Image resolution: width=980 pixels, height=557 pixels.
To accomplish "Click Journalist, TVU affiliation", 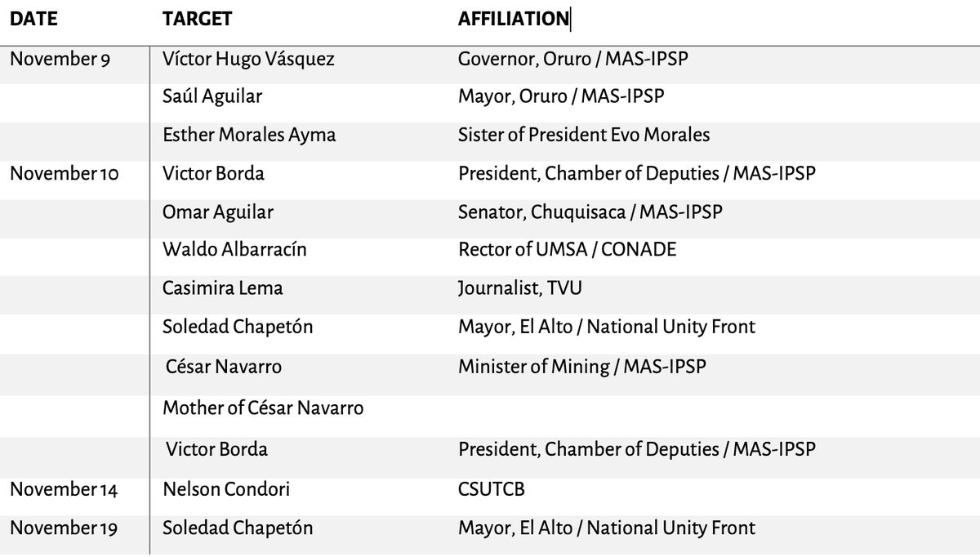I will pyautogui.click(x=520, y=287).
